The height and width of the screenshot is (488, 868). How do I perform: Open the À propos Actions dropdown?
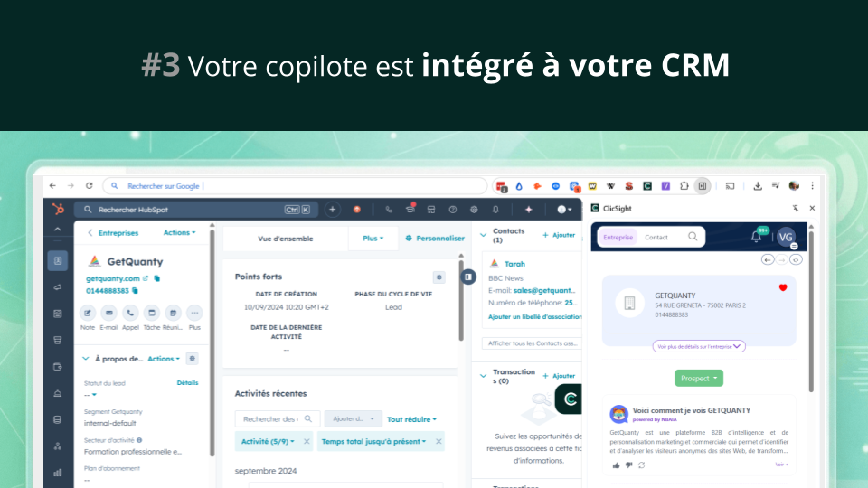click(164, 359)
